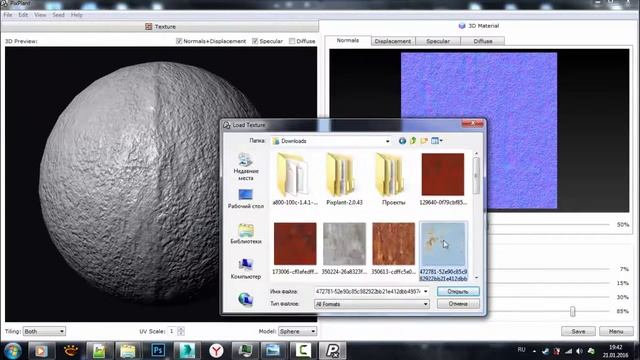The image size is (640, 360).
Task: Click the Отмена (Cancel) button
Action: click(x=458, y=304)
